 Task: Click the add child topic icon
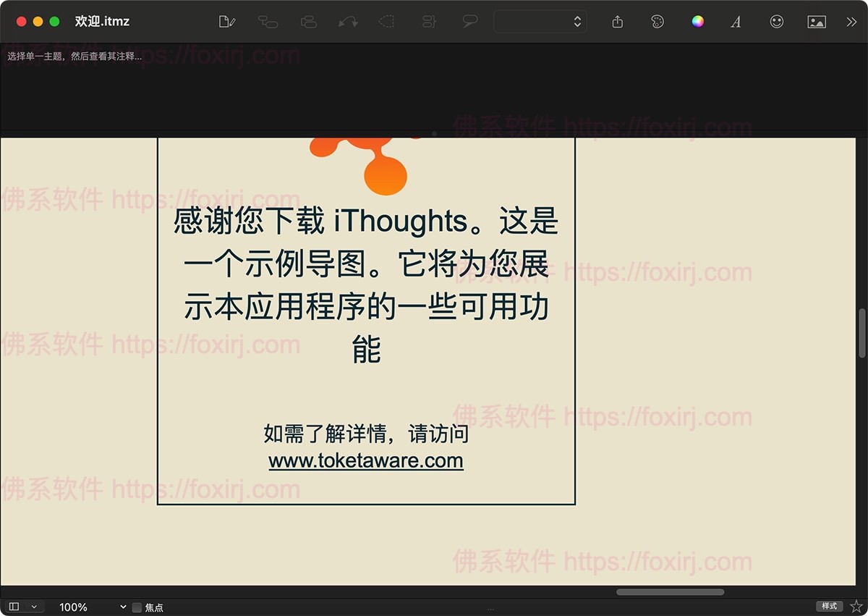(x=268, y=22)
